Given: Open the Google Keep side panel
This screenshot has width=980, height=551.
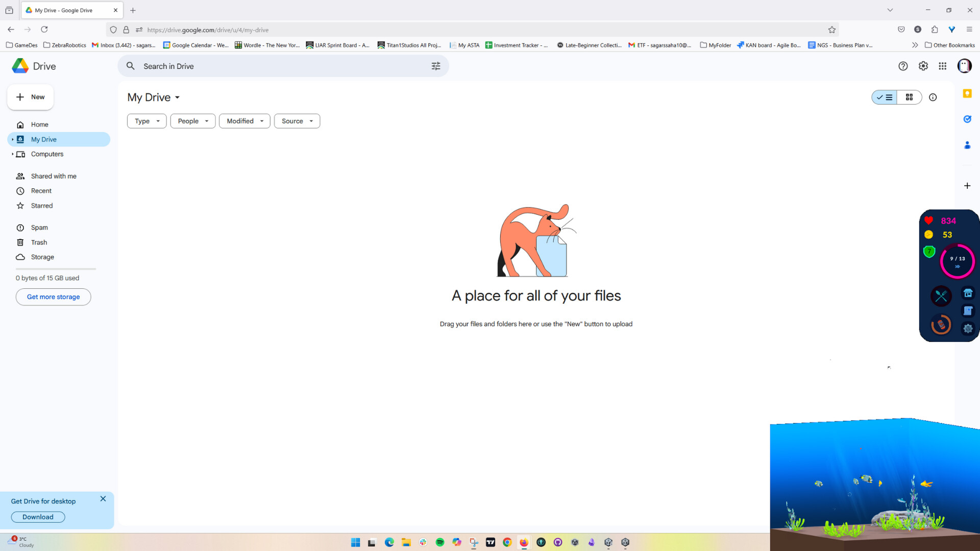Looking at the screenshot, I should [968, 93].
